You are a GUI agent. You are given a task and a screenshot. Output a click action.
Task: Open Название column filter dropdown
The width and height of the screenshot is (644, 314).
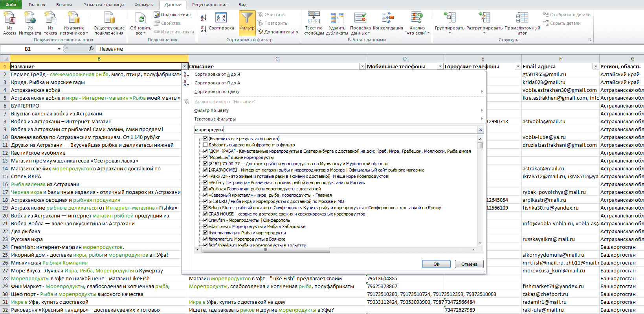(184, 66)
